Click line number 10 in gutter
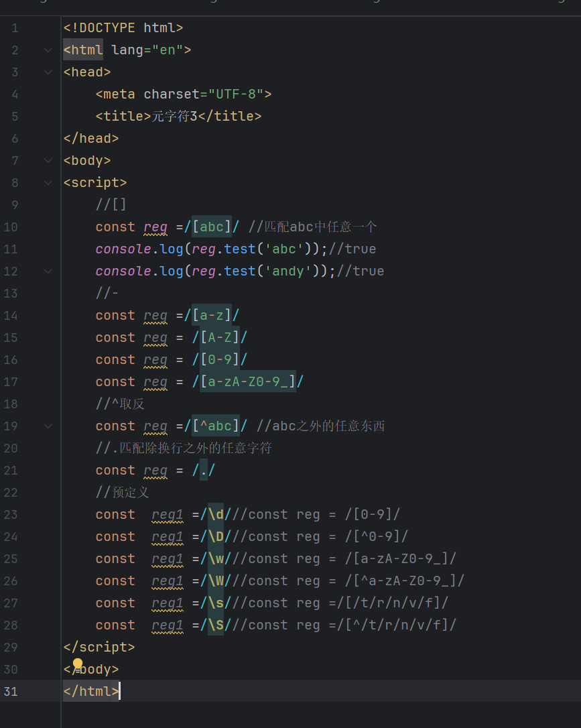 click(x=11, y=227)
